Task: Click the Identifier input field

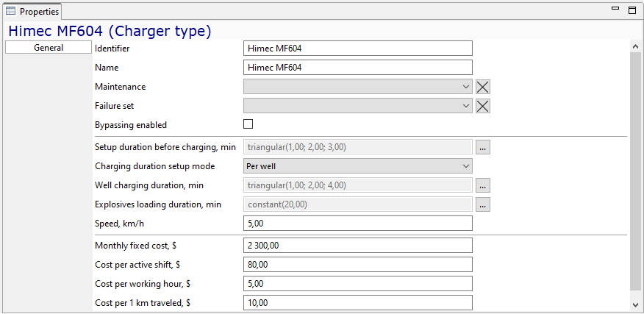Action: (x=358, y=48)
